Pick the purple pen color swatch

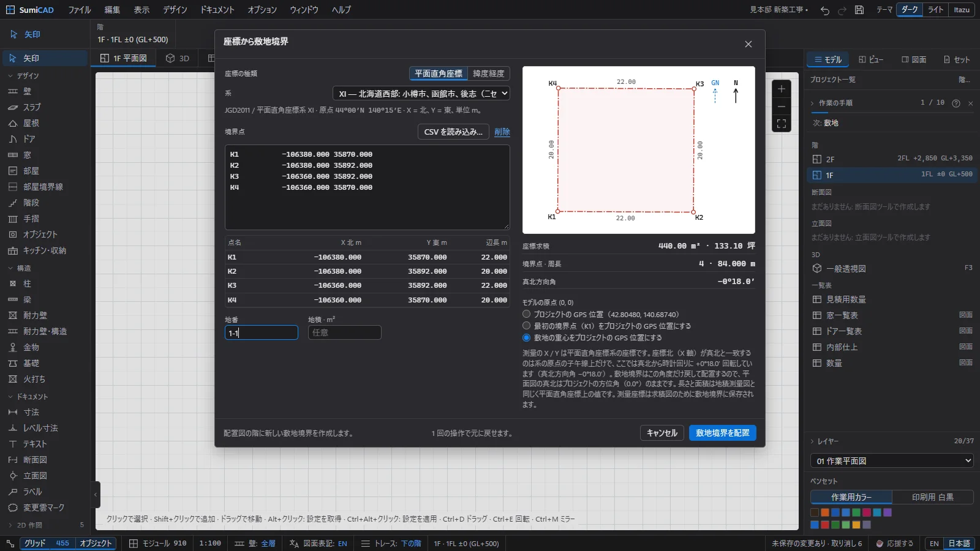[888, 512]
